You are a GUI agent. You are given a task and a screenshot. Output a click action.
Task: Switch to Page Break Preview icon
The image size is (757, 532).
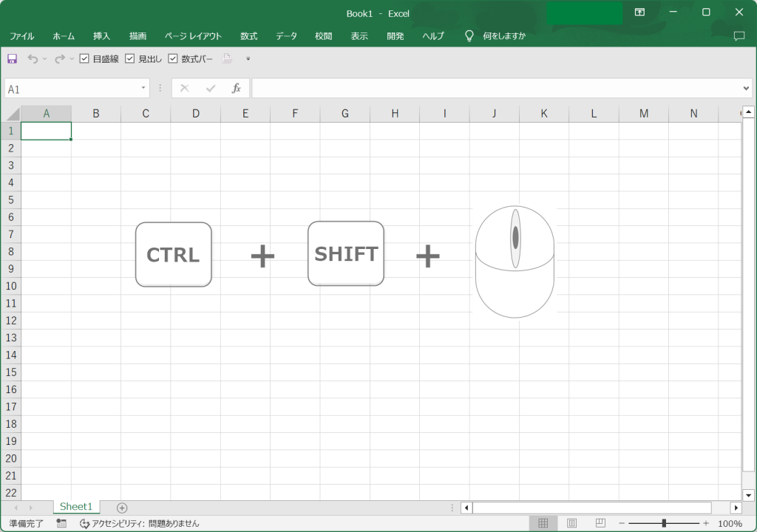[x=600, y=523]
